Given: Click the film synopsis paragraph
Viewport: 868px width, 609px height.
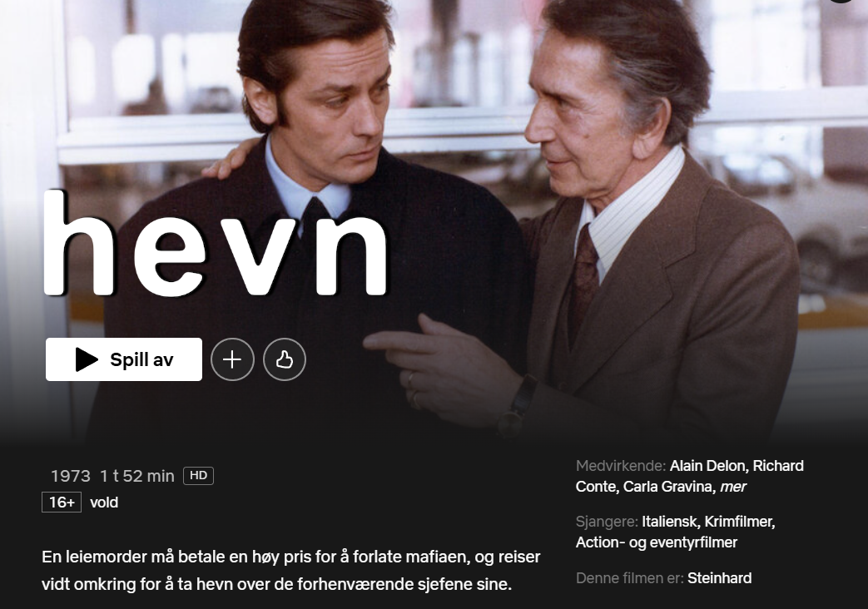Looking at the screenshot, I should (x=291, y=570).
